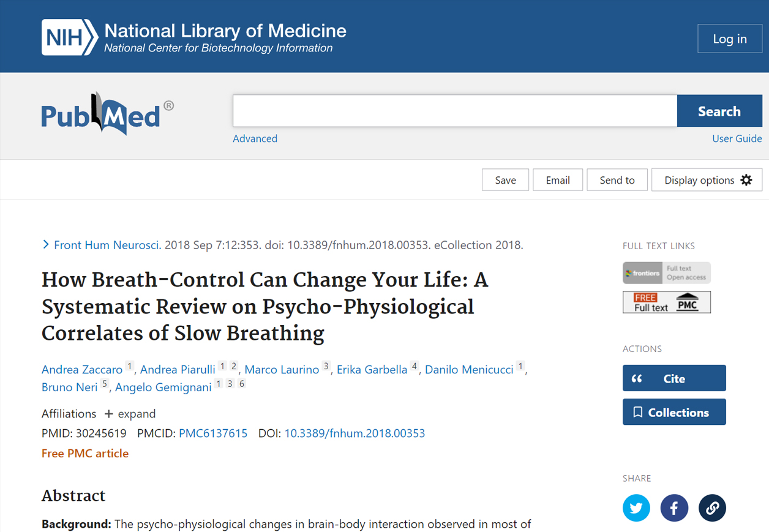Share article on Twitter
The width and height of the screenshot is (769, 532).
tap(636, 508)
